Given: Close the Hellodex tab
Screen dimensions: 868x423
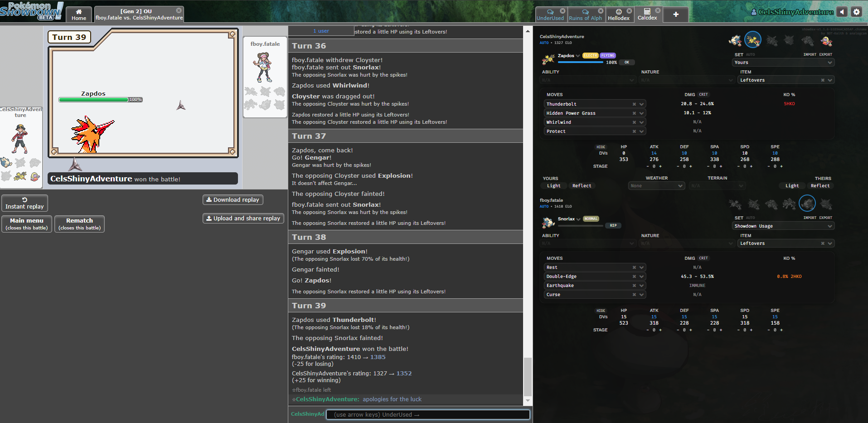Looking at the screenshot, I should pos(629,11).
